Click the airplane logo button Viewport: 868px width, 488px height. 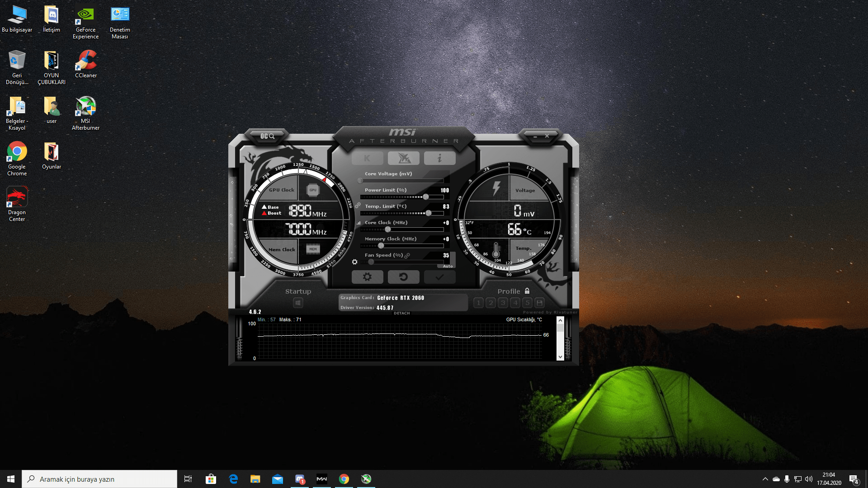(403, 158)
